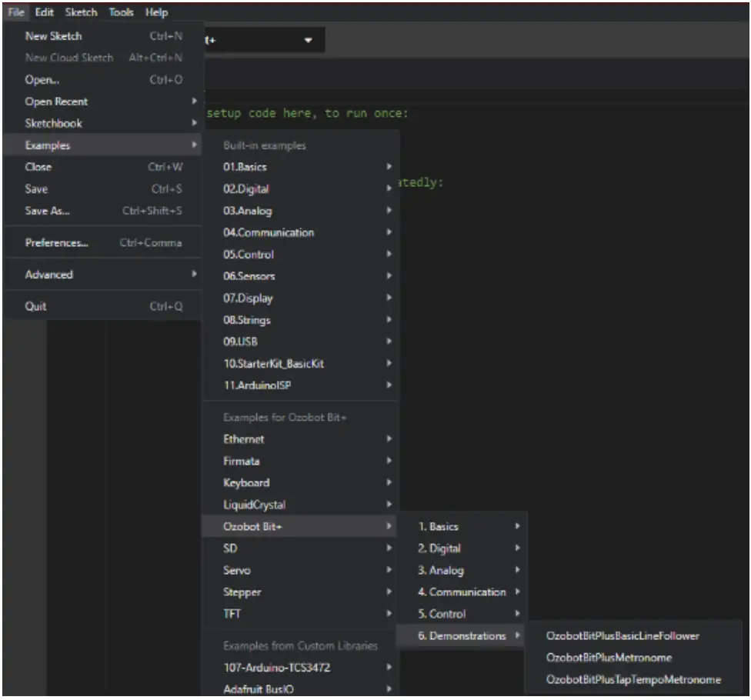The width and height of the screenshot is (751, 700).
Task: Open the LiquidCrystal library examples
Action: [x=302, y=505]
